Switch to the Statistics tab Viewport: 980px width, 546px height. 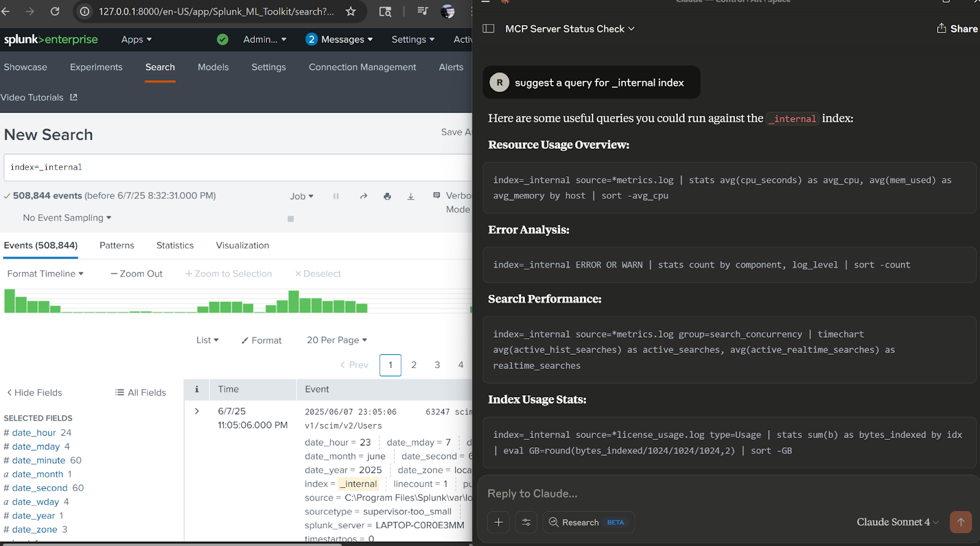[175, 245]
